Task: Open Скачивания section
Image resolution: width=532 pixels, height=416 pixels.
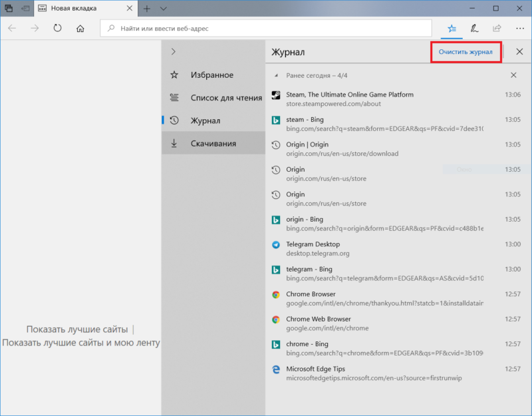Action: click(x=213, y=143)
